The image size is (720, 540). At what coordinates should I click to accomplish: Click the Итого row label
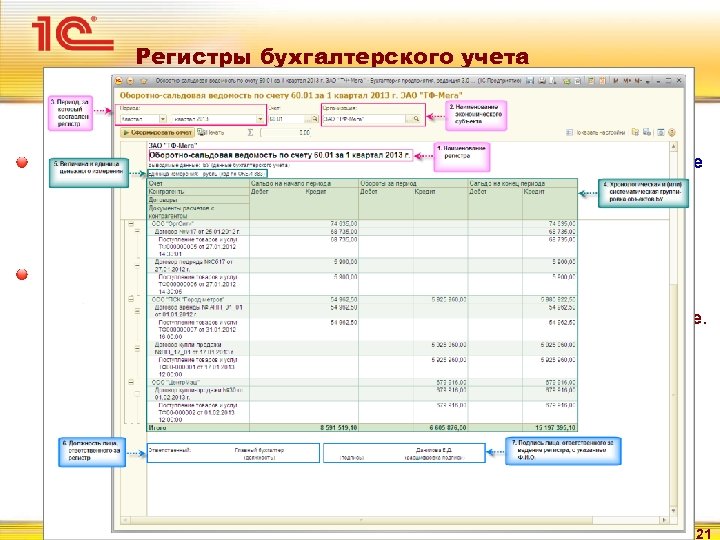tap(157, 428)
